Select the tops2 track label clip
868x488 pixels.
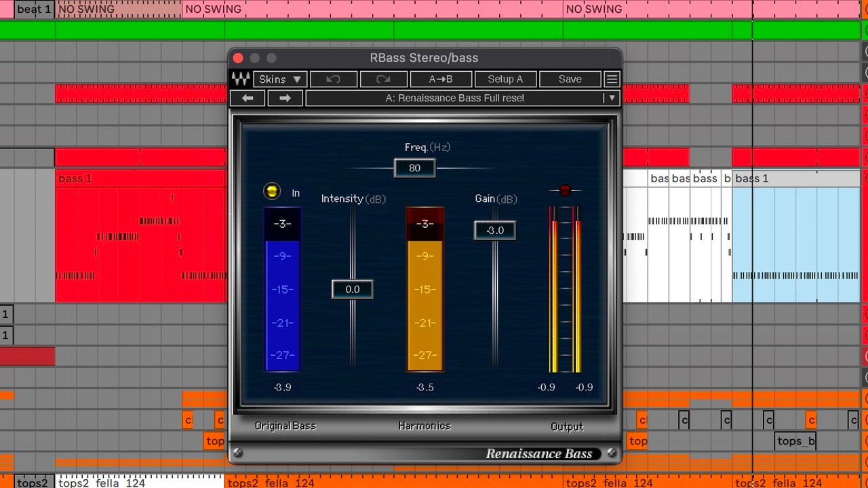(x=33, y=483)
